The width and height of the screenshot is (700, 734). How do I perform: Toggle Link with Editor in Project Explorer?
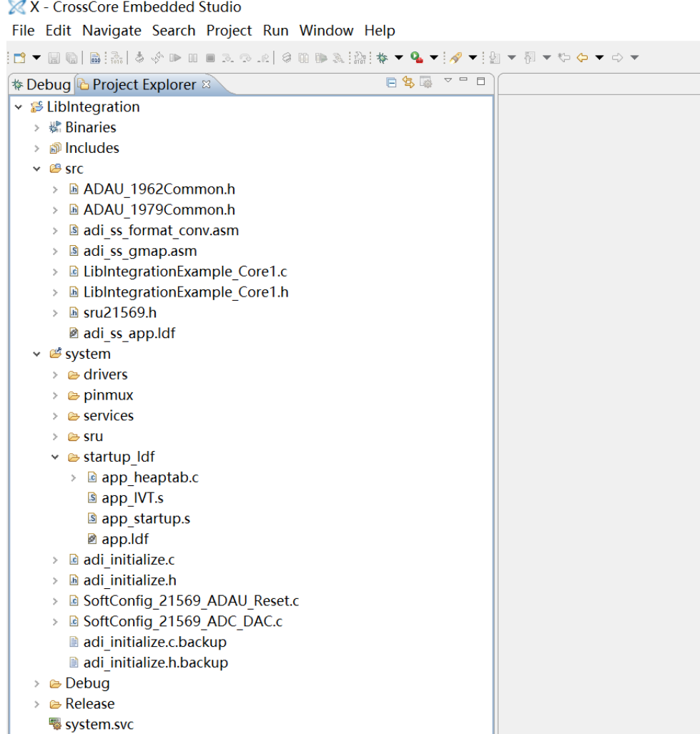tap(408, 82)
